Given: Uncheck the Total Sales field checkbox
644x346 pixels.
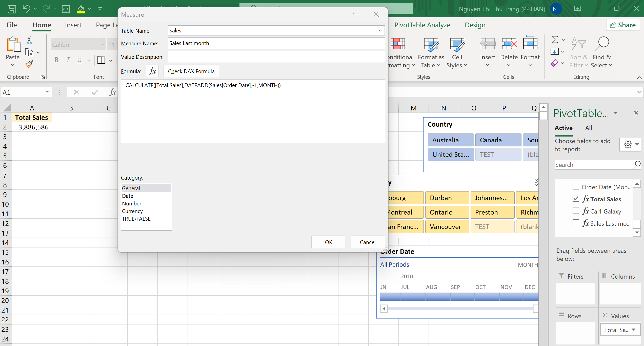Looking at the screenshot, I should pos(576,199).
